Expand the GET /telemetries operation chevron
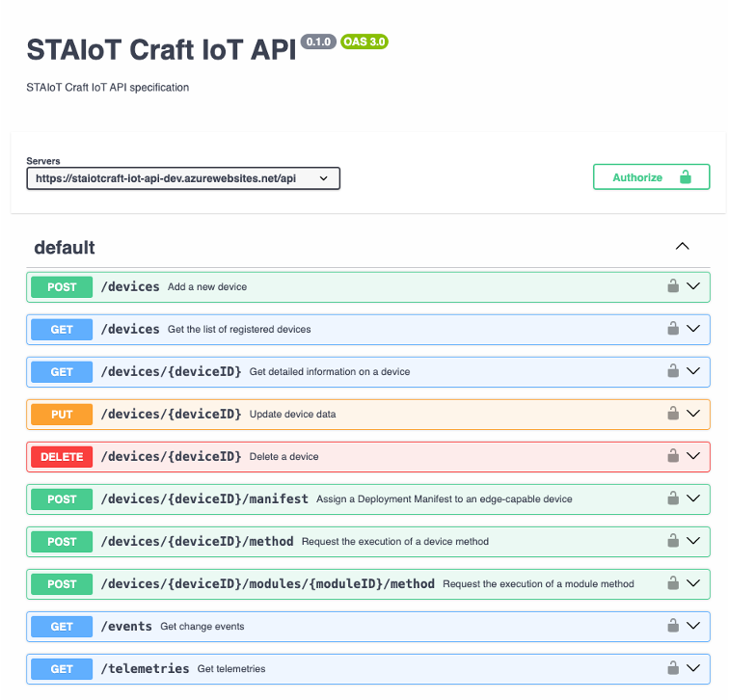The height and width of the screenshot is (700, 729). pos(693,668)
